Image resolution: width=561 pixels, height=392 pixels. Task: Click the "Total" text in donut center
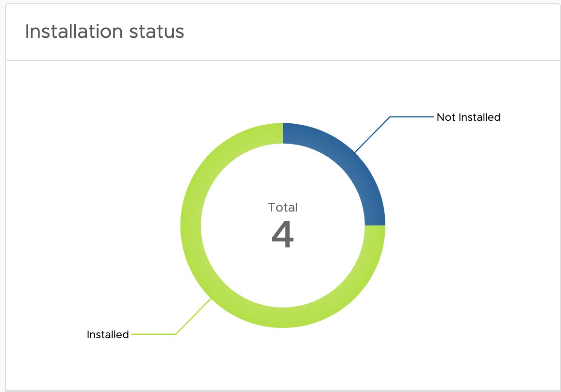click(283, 208)
